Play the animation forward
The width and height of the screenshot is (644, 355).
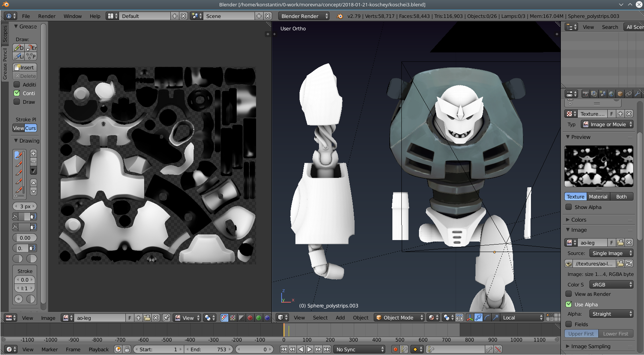pyautogui.click(x=309, y=349)
